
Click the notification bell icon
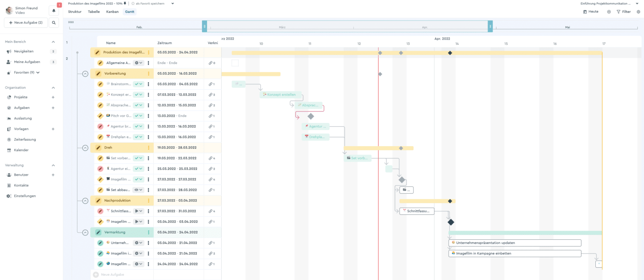(54, 11)
